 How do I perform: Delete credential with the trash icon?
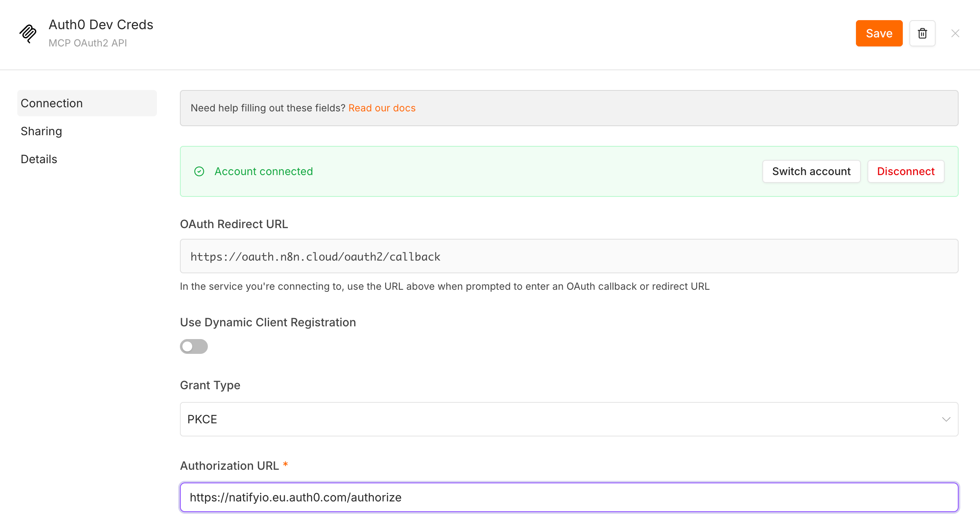(x=922, y=33)
